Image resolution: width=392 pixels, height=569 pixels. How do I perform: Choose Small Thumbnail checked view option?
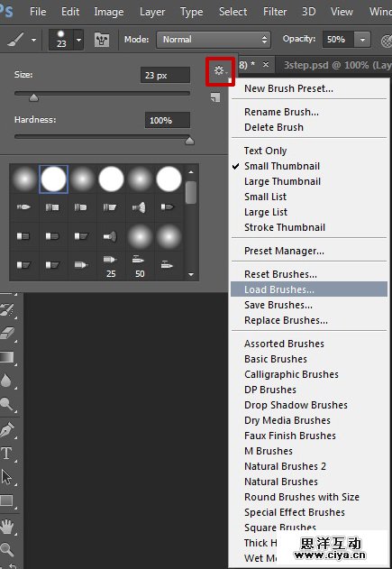(x=282, y=166)
